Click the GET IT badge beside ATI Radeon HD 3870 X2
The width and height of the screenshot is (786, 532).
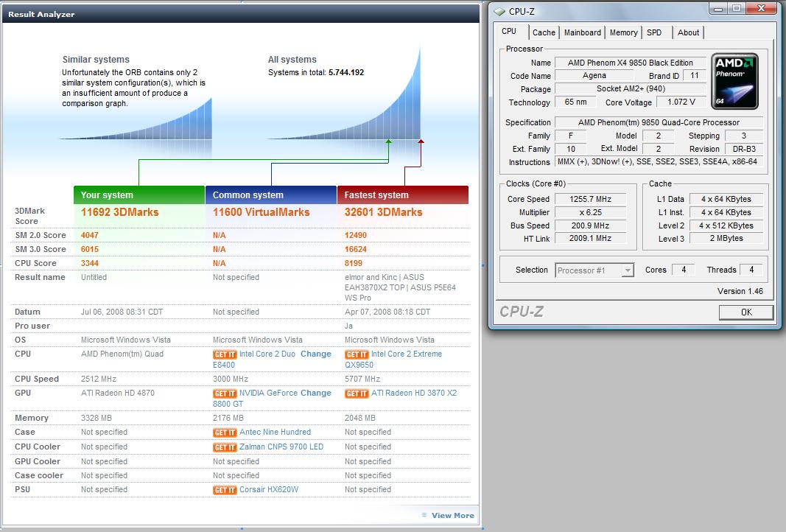tap(357, 393)
